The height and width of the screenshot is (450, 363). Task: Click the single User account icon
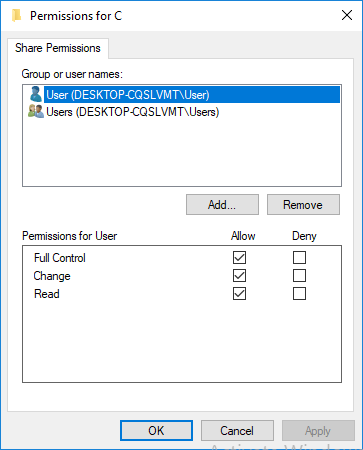(35, 94)
